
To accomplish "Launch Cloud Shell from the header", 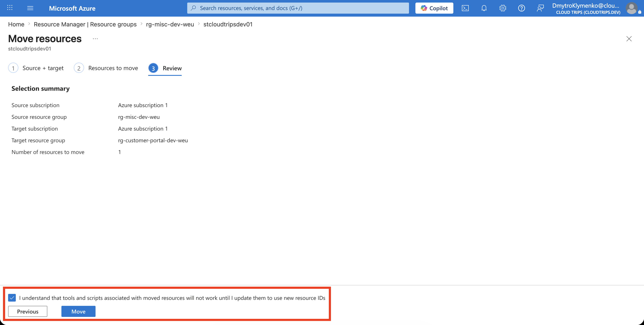I will coord(465,8).
